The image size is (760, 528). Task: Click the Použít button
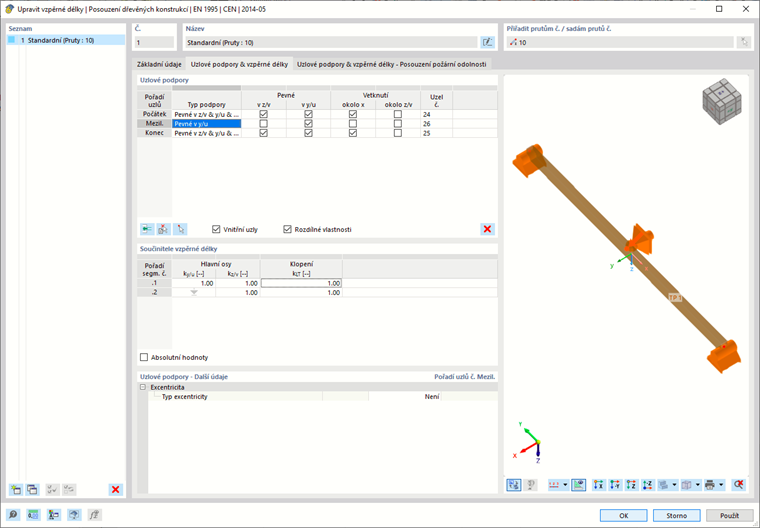click(x=729, y=515)
